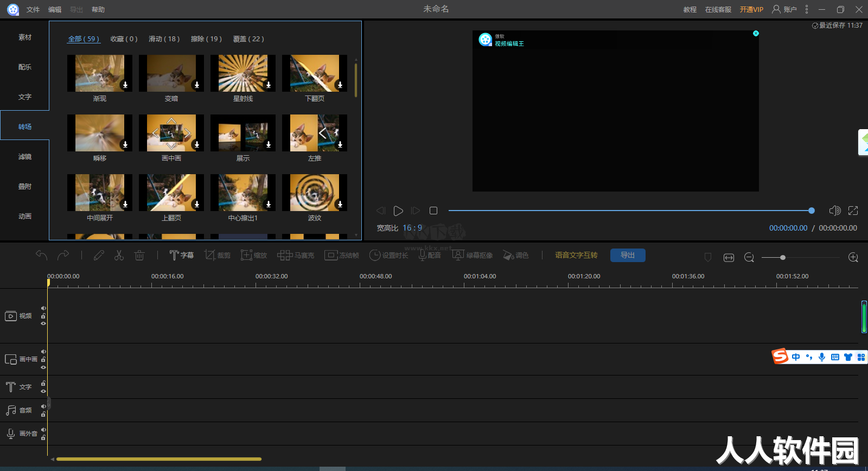Click the trash Delete icon
Image resolution: width=868 pixels, height=471 pixels.
(139, 255)
